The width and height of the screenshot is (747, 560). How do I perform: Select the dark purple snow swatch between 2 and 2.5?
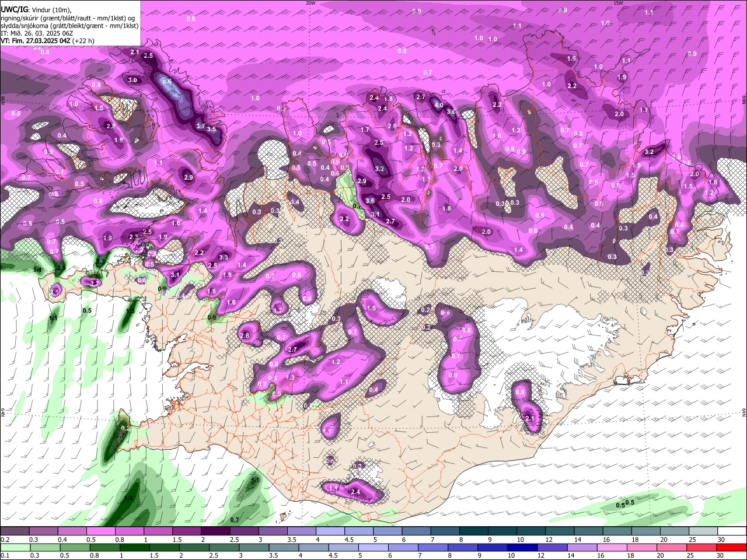click(215, 531)
